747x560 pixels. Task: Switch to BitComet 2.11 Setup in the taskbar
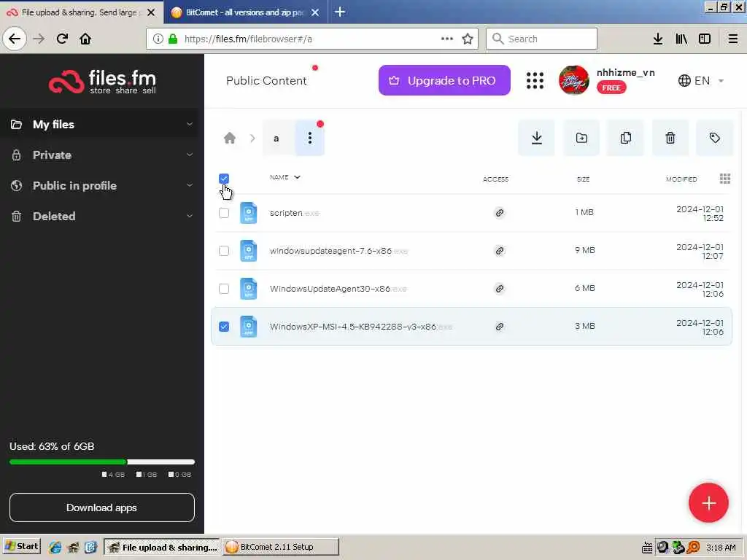(281, 547)
